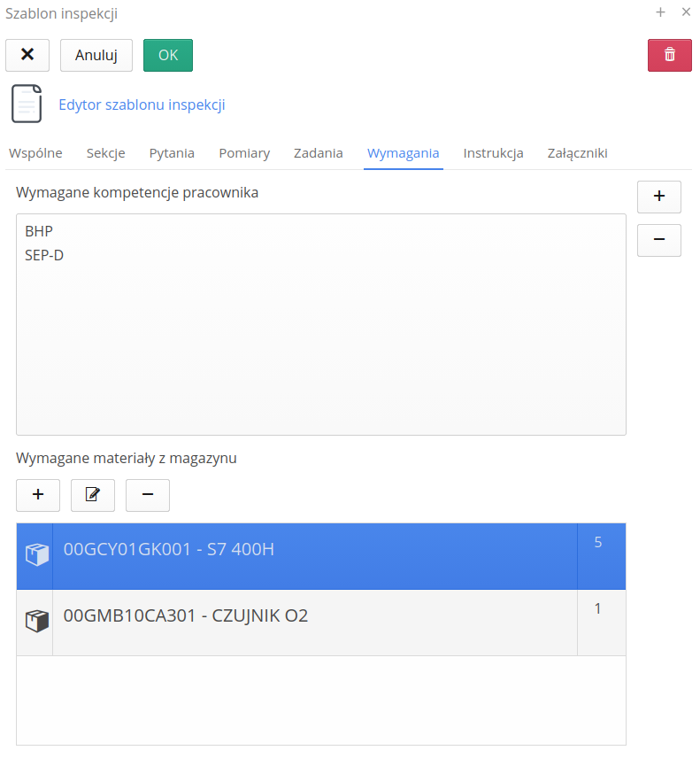The image size is (700, 766).
Task: Click the box icon of 00GMB10CA301 row
Action: (x=36, y=621)
